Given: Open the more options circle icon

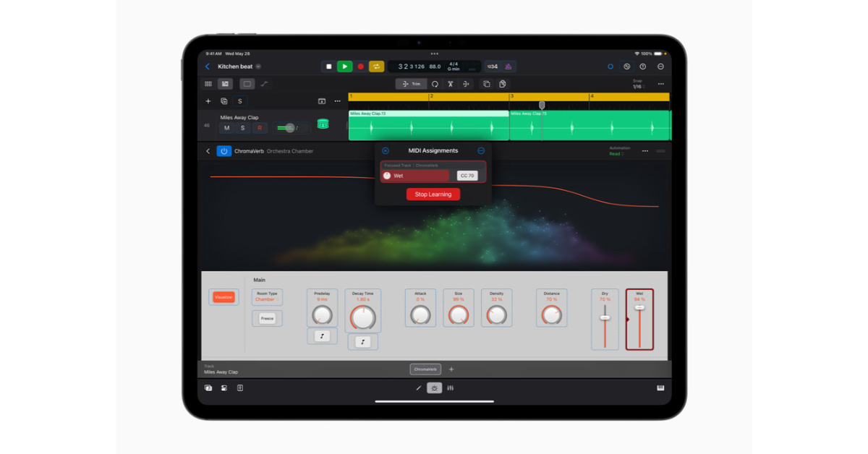Looking at the screenshot, I should [x=660, y=67].
